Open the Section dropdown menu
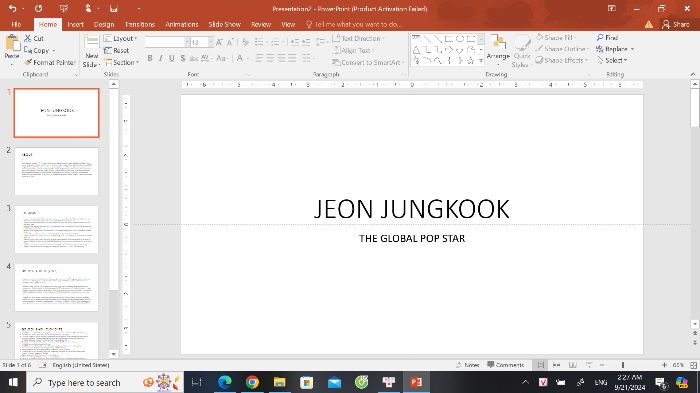The width and height of the screenshot is (700, 393). coord(122,63)
